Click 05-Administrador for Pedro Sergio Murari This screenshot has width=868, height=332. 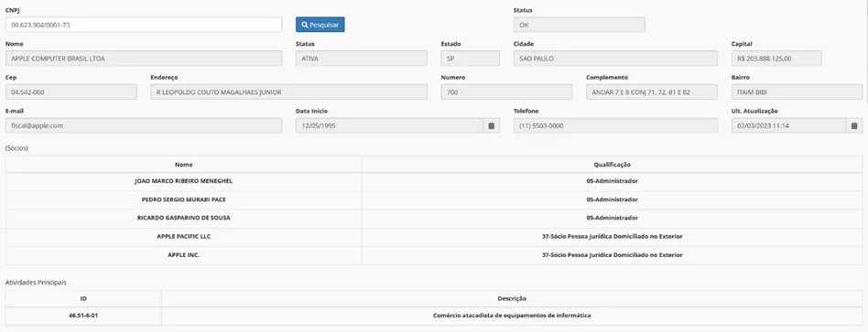[x=612, y=199]
